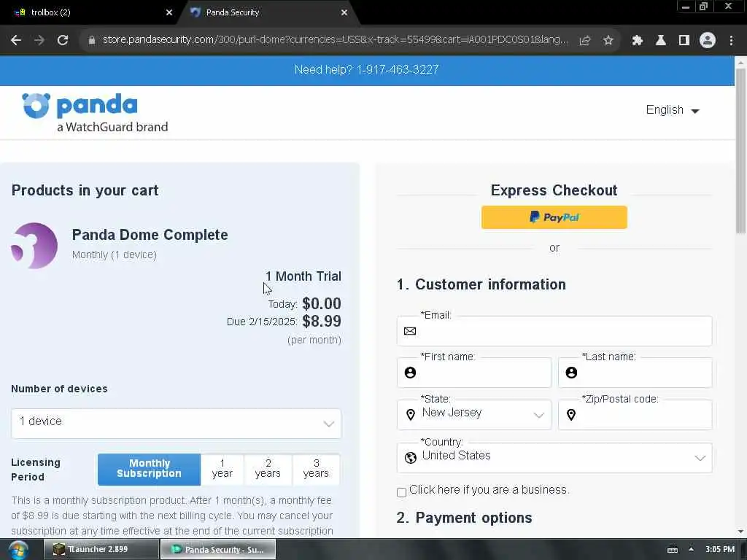
Task: Open the Number of devices dropdown
Action: click(177, 424)
